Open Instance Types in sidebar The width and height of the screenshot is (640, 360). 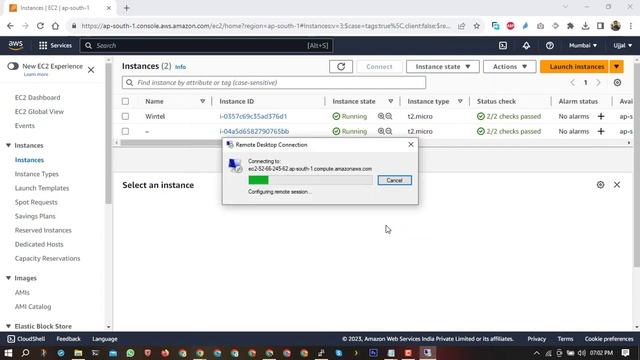point(37,174)
